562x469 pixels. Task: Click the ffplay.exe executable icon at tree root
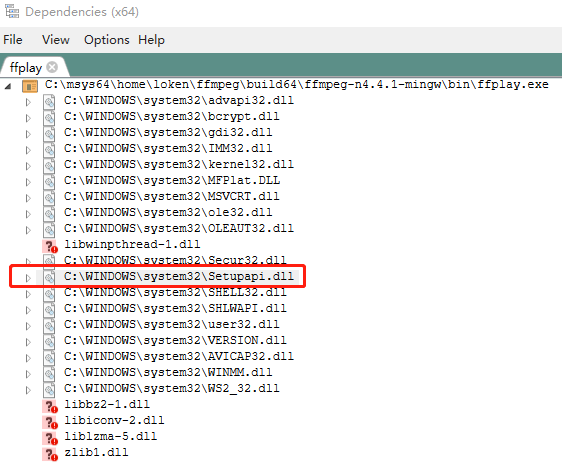[30, 86]
